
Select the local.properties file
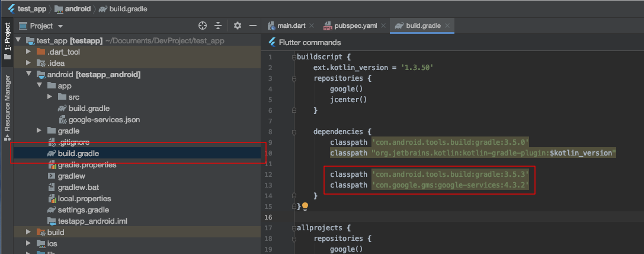point(84,198)
